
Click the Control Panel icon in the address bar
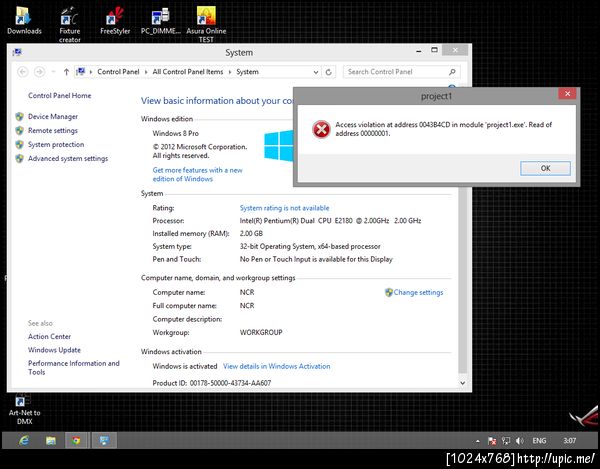[x=80, y=72]
